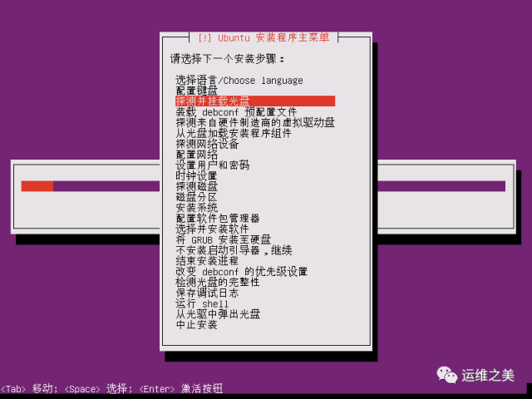This screenshot has height=399, width=532.
Task: Choose 设置用户和密码 entry
Action: point(213,165)
